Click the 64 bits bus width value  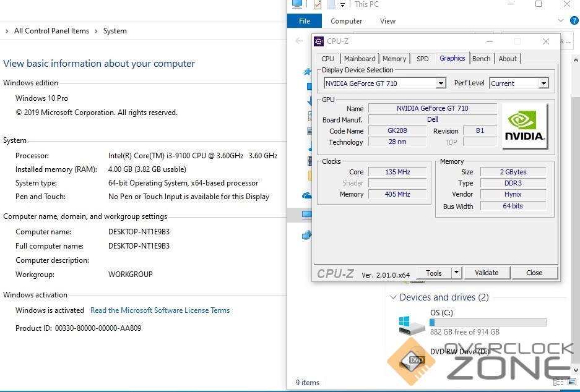pos(513,206)
